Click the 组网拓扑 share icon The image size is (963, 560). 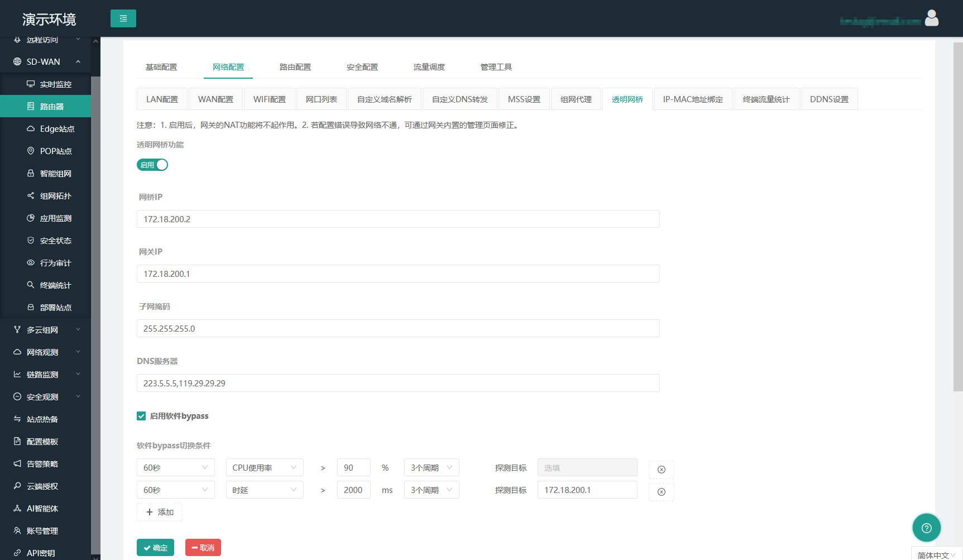(x=31, y=195)
